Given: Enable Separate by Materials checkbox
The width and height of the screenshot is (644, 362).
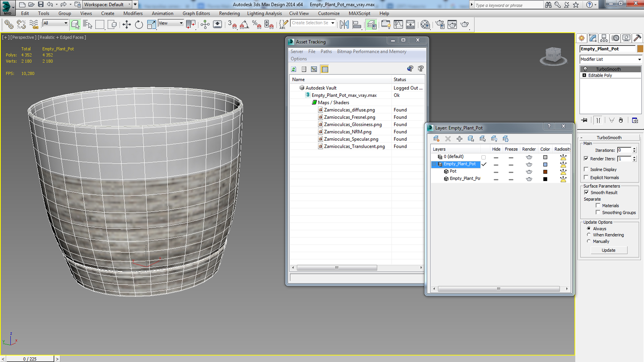Looking at the screenshot, I should click(x=598, y=205).
